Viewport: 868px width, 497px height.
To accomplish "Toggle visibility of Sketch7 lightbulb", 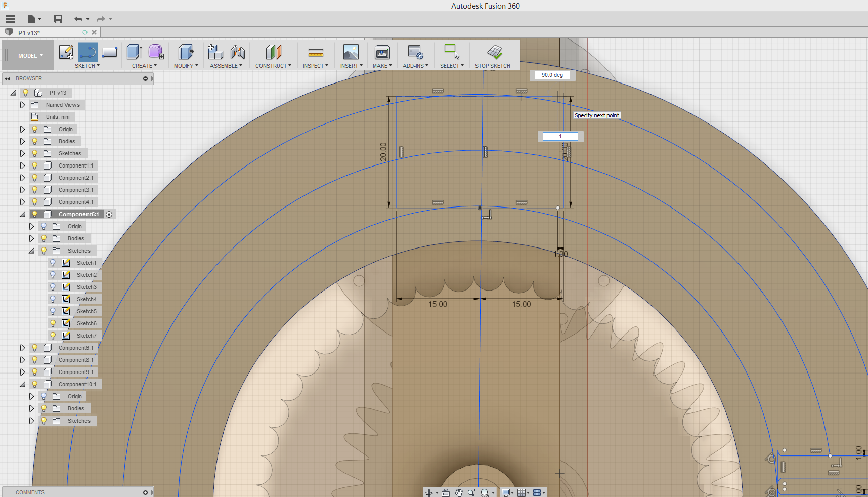I will pyautogui.click(x=53, y=336).
